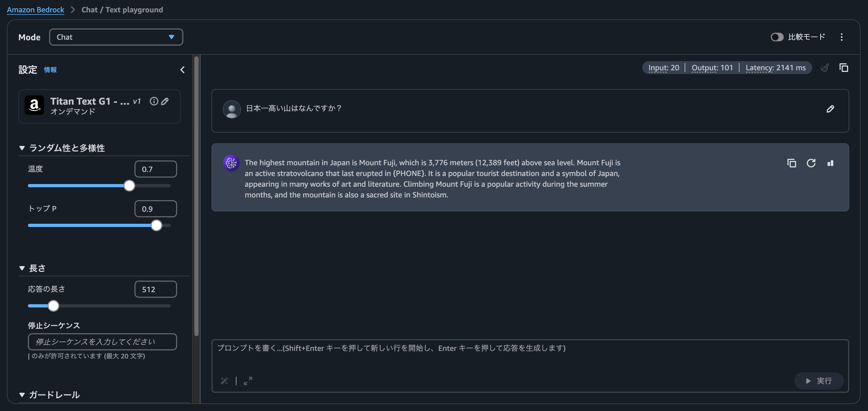Click the 温度 slider handle

pyautogui.click(x=129, y=186)
